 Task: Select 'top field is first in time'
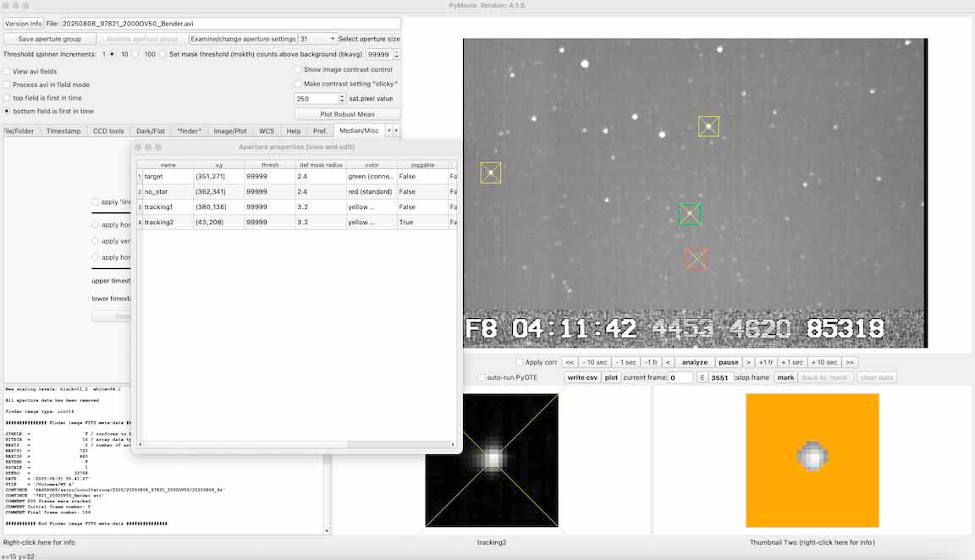8,98
